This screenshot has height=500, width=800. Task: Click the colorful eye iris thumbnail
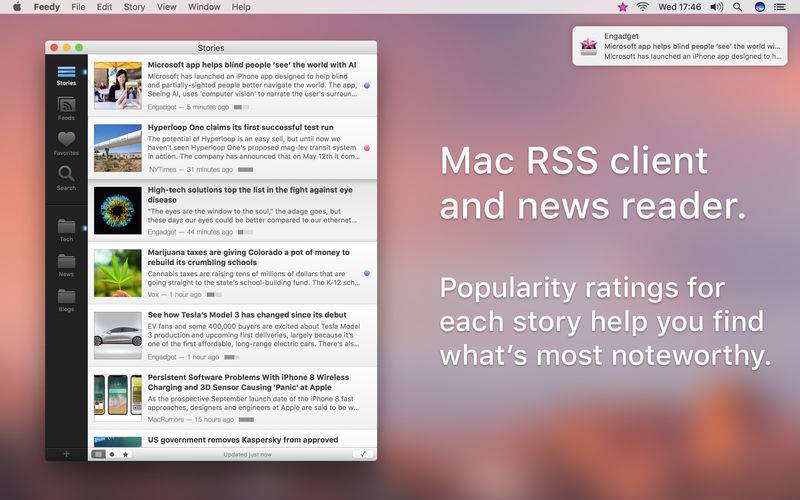pos(118,210)
